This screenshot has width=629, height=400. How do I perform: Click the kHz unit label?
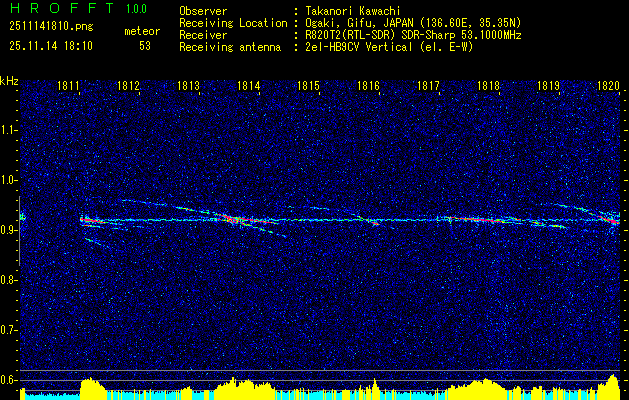point(9,80)
